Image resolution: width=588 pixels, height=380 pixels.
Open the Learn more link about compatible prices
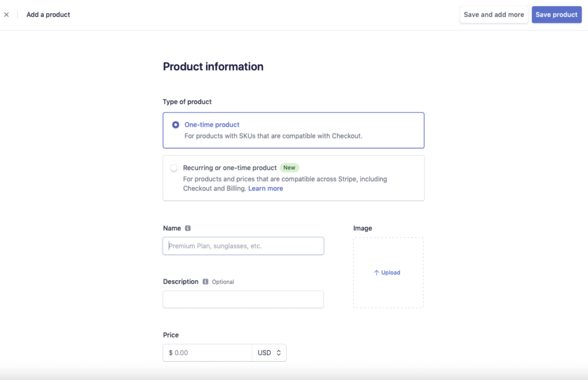(265, 188)
